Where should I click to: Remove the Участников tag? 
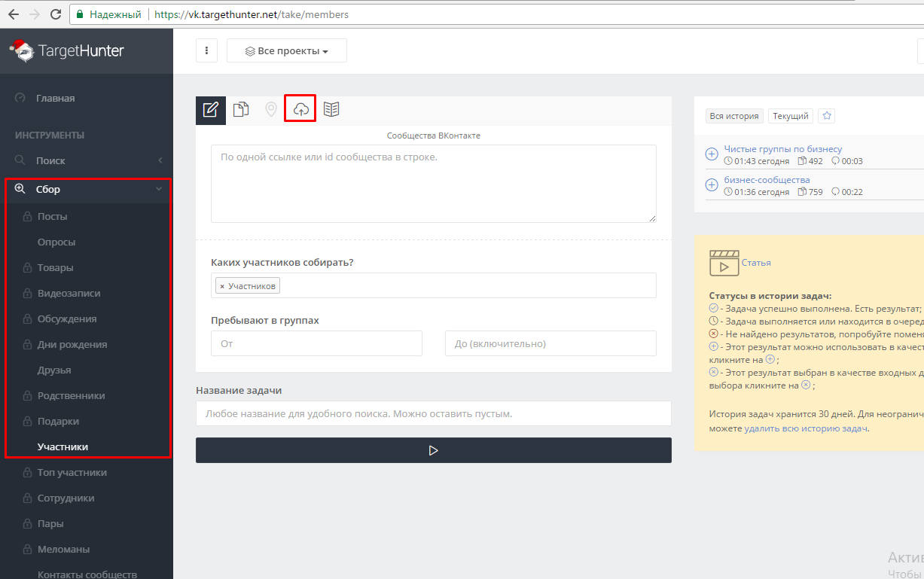(222, 286)
